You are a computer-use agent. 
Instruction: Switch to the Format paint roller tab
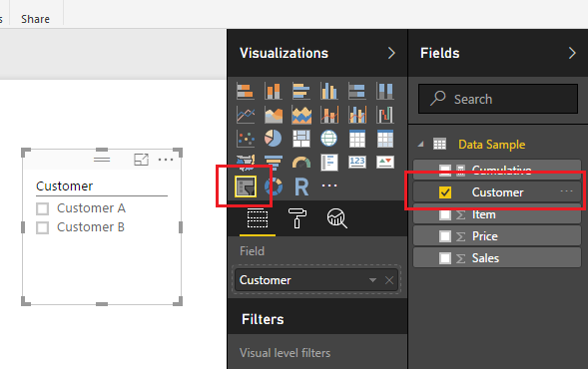[x=297, y=218]
